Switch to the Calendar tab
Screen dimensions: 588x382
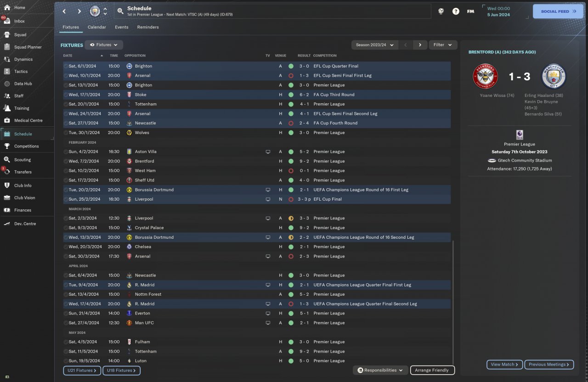(97, 27)
